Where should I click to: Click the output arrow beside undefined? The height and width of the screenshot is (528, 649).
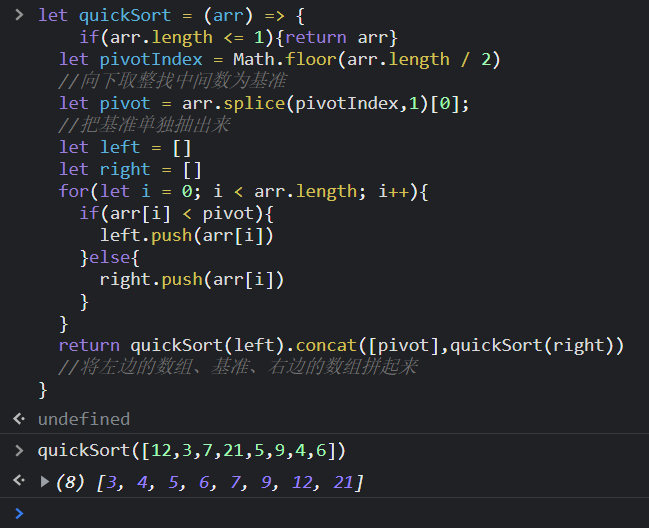[x=19, y=419]
